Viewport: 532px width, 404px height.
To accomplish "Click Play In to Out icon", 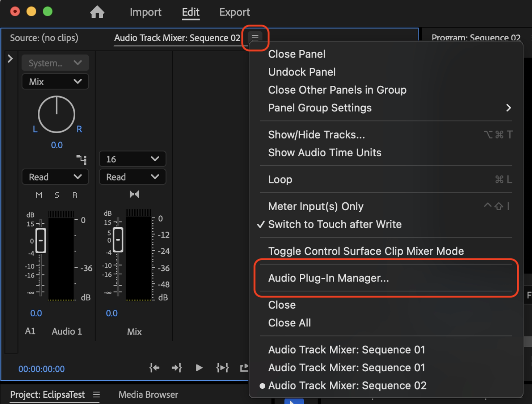I will pyautogui.click(x=222, y=368).
